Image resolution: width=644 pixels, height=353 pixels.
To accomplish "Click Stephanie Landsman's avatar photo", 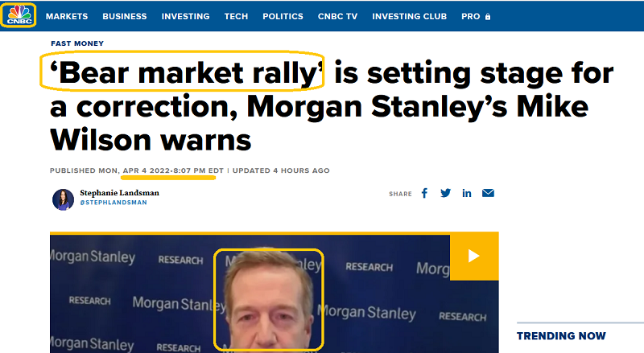I will [x=64, y=199].
